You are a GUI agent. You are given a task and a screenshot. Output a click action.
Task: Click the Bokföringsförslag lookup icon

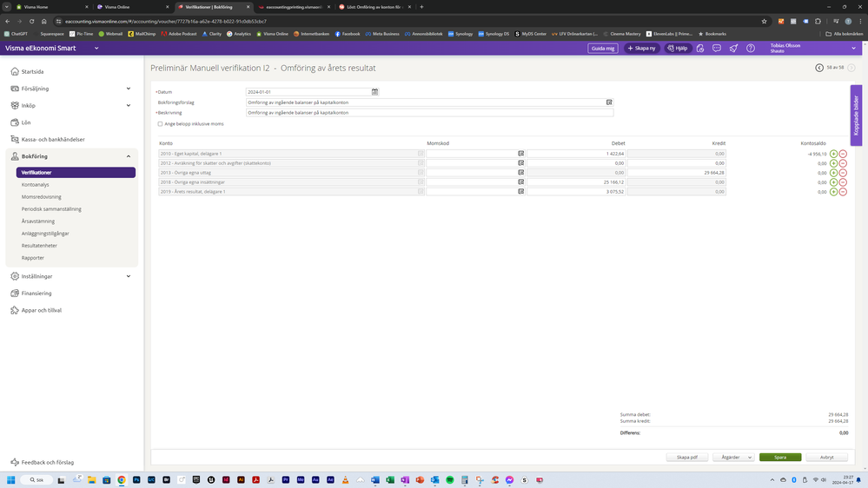609,102
